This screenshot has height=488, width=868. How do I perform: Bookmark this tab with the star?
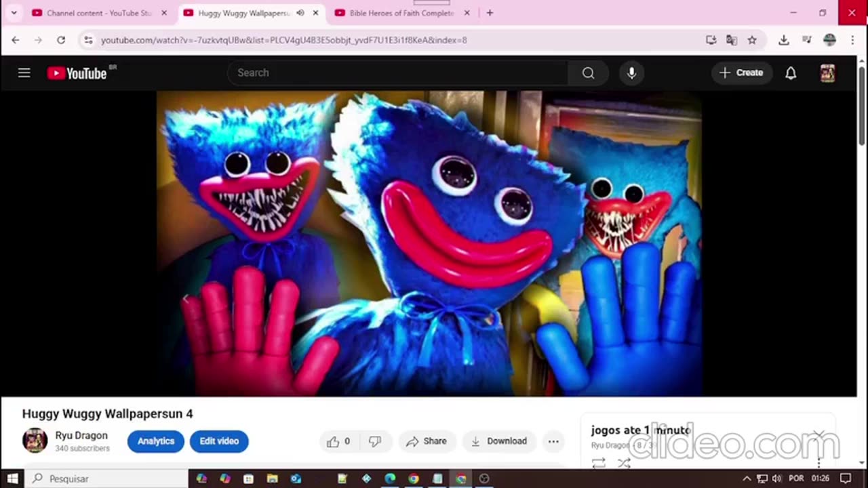coord(752,40)
